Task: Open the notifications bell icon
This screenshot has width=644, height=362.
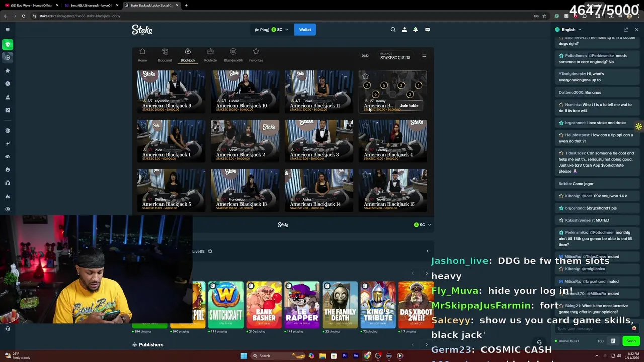Action: [415, 30]
